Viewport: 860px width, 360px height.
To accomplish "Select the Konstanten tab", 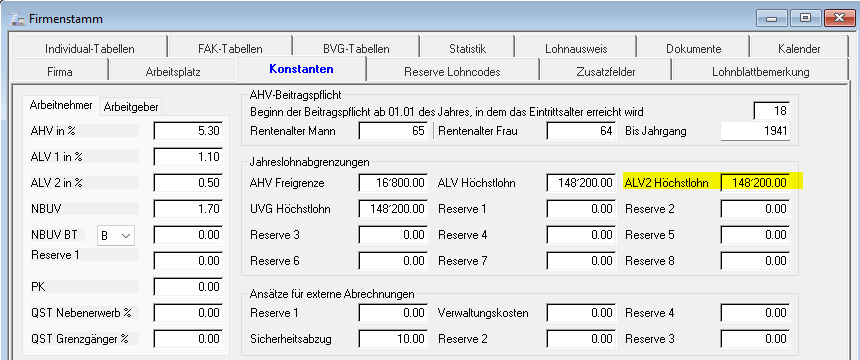I will [x=301, y=70].
